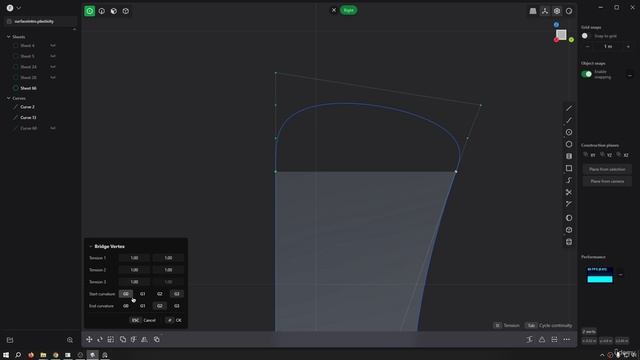Set End curvature to G2
Viewport: 640px width, 360px height.
[160, 306]
